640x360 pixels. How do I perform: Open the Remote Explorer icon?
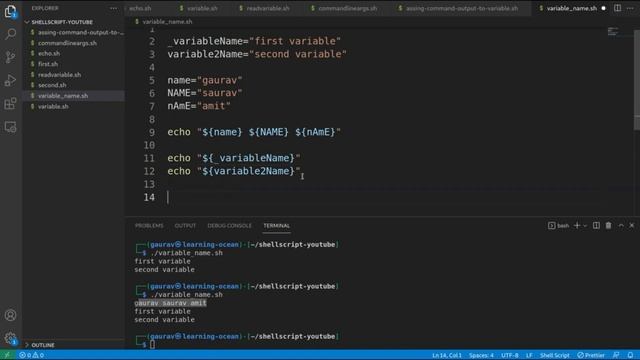click(10, 127)
